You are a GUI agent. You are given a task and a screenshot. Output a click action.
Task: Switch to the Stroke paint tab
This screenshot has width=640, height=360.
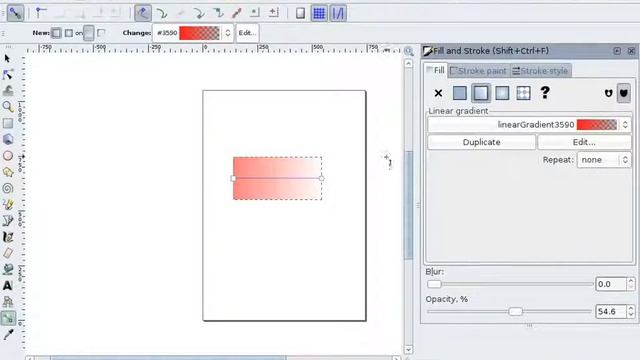478,71
